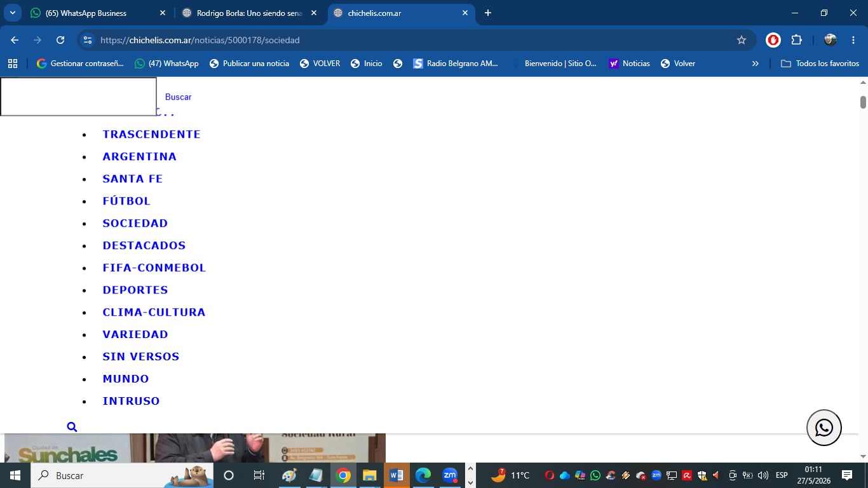Viewport: 868px width, 488px height.
Task: Open File Explorer from the taskbar
Action: (x=369, y=475)
